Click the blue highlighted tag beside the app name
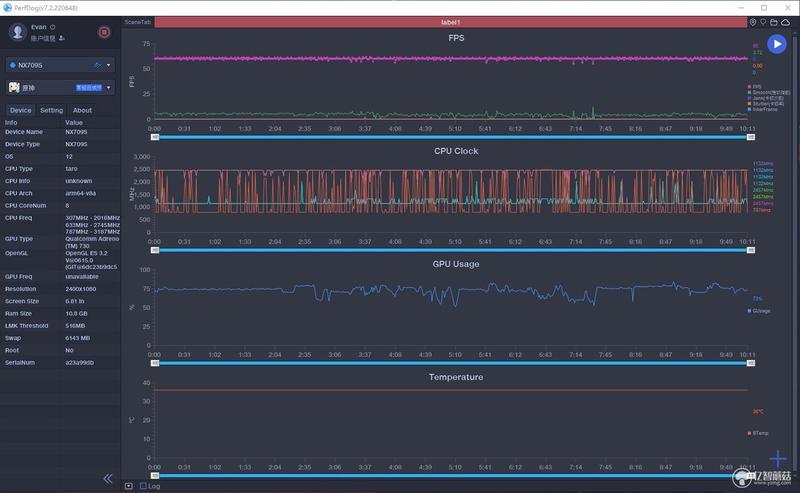800x493 pixels. 89,88
